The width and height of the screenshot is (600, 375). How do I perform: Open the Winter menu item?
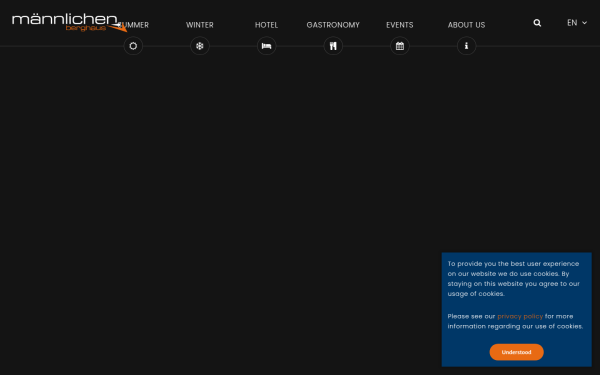click(x=200, y=25)
